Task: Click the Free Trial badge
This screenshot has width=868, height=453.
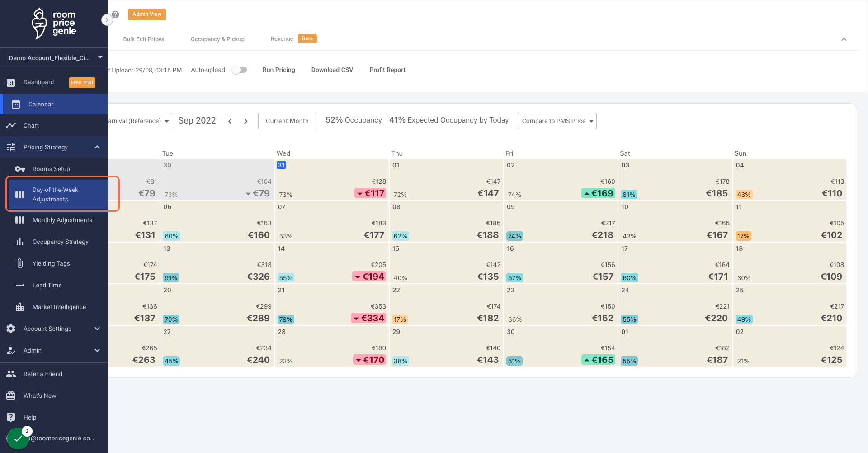Action: tap(82, 82)
